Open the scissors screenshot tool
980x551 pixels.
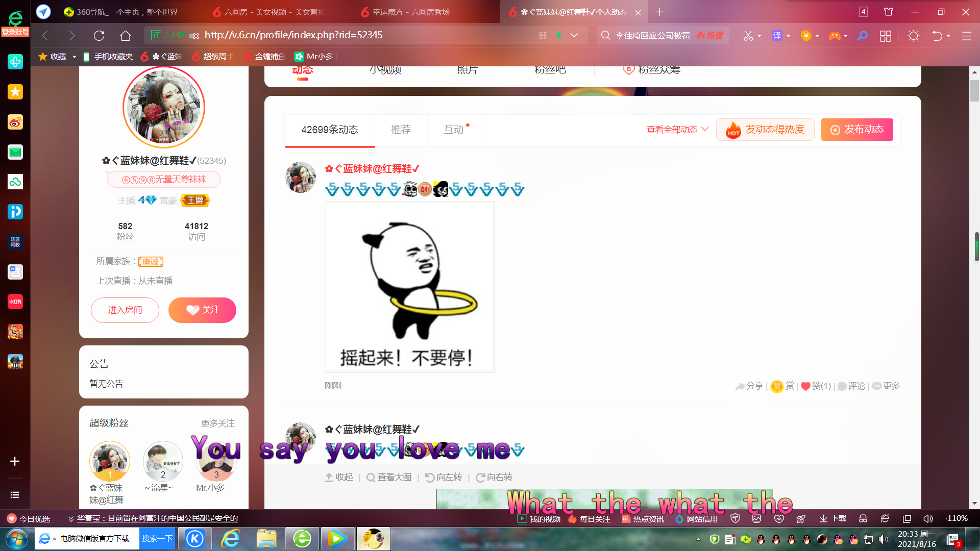point(748,36)
